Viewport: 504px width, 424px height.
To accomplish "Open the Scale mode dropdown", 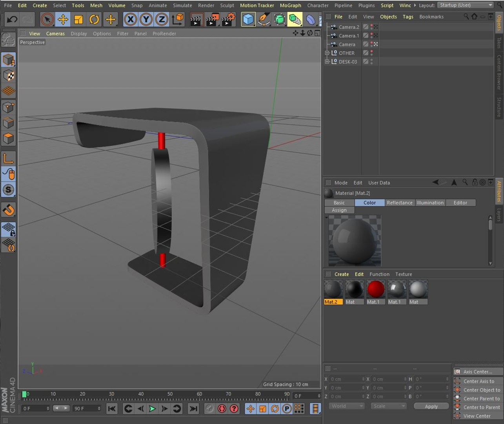I will click(x=388, y=406).
